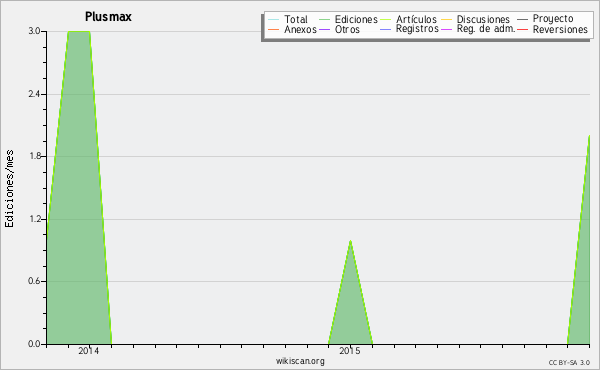This screenshot has height=370, width=600.
Task: Click the 1.8 y-axis value
Action: (34, 156)
